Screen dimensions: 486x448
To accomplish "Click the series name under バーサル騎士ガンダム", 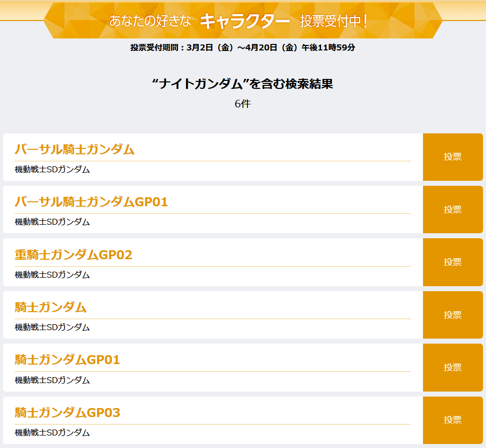I will [52, 170].
